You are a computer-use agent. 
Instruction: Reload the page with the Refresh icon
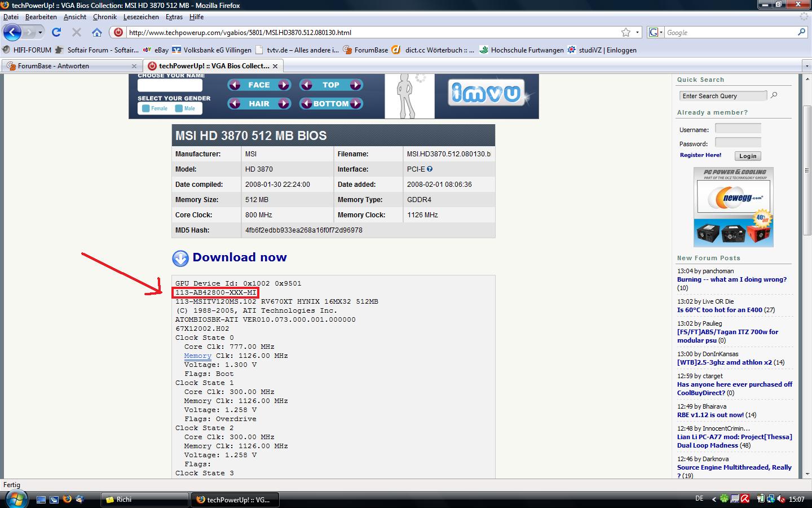pyautogui.click(x=56, y=32)
